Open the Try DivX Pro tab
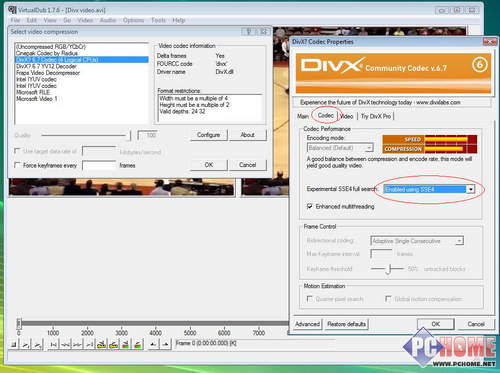The width and height of the screenshot is (500, 373). (376, 116)
